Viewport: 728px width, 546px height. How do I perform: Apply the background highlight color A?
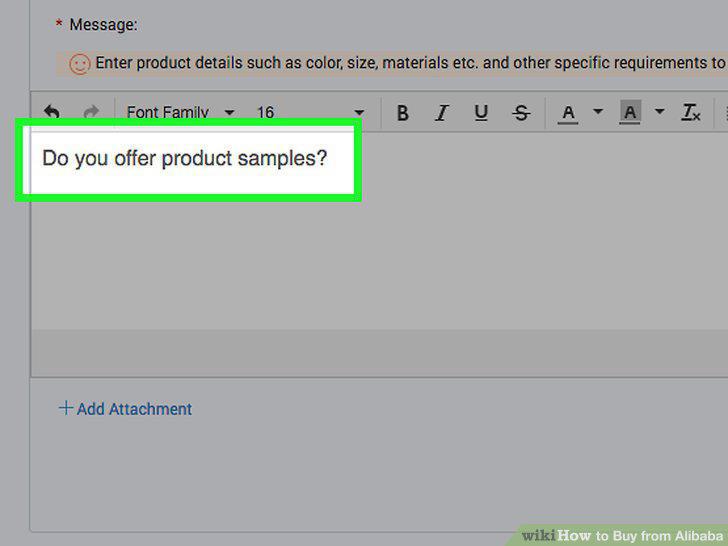click(x=630, y=112)
